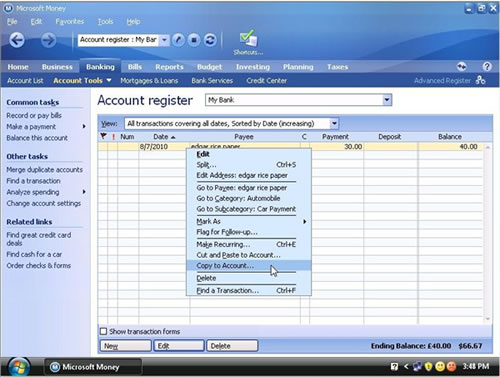Go forward with the Forward arrow

click(49, 40)
